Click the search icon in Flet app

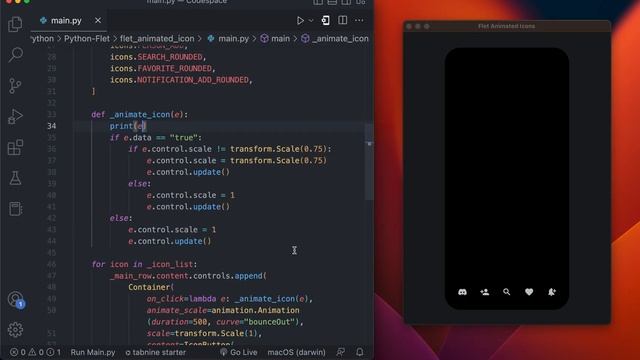click(507, 292)
